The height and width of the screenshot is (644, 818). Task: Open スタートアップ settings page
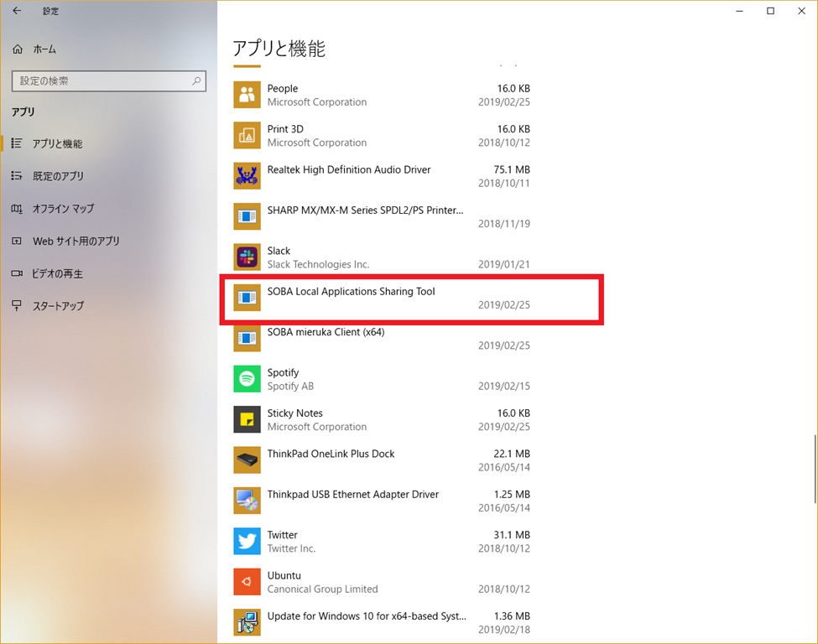point(58,305)
